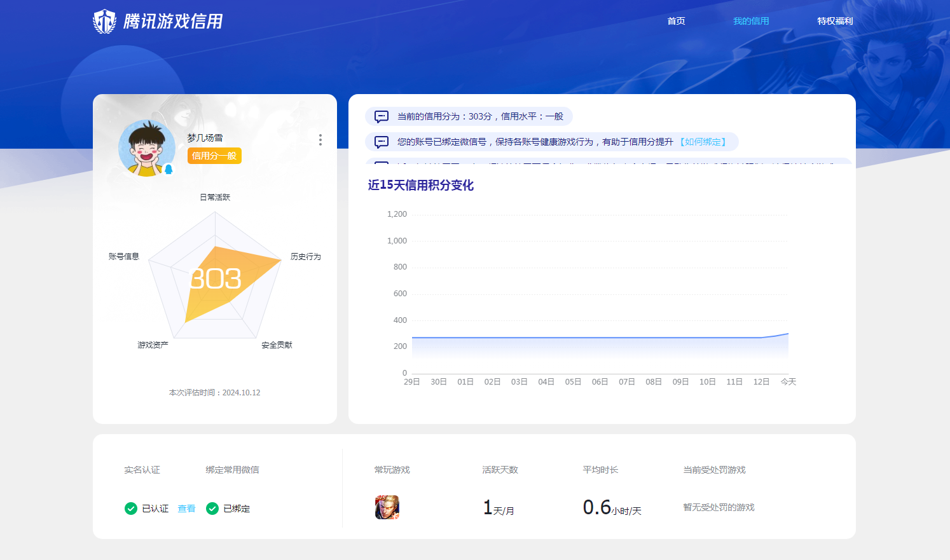Click the 实名认证 label
Viewport: 950px width, 560px height.
click(142, 470)
